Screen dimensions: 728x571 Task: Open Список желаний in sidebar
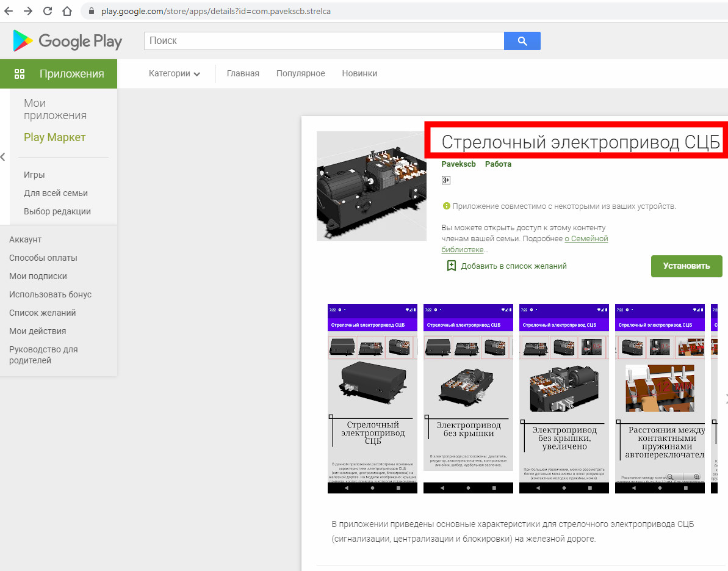[x=43, y=313]
